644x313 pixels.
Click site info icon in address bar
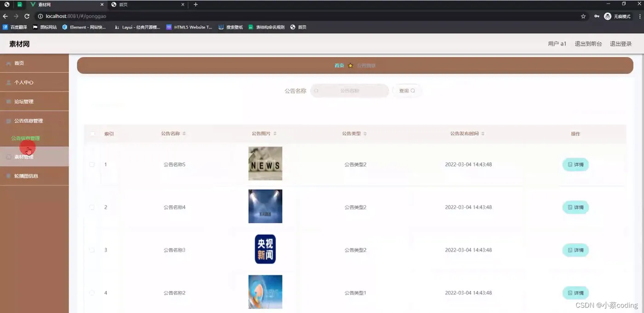(x=40, y=16)
